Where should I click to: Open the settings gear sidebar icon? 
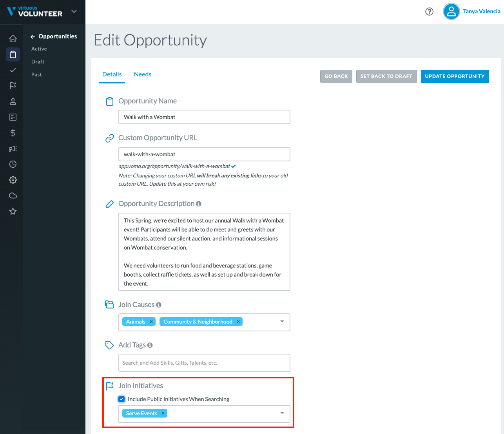[x=13, y=180]
